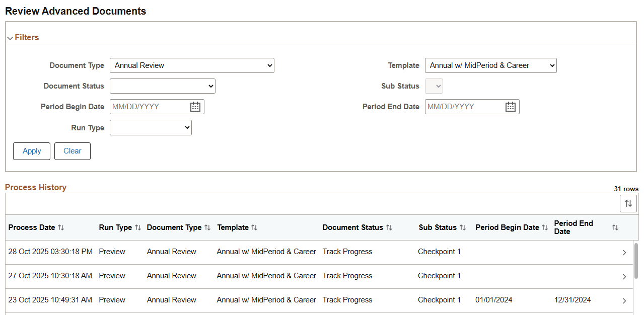Click the Apply button
The image size is (644, 315).
31,151
